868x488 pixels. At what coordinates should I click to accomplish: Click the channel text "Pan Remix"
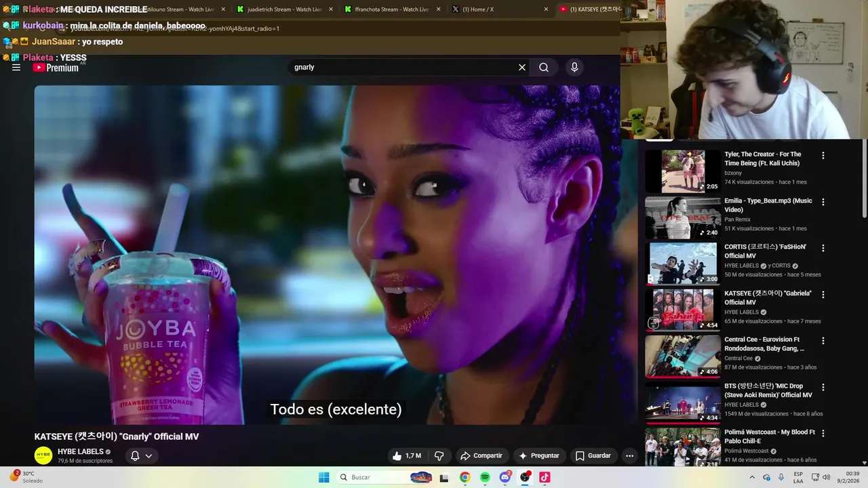point(737,220)
